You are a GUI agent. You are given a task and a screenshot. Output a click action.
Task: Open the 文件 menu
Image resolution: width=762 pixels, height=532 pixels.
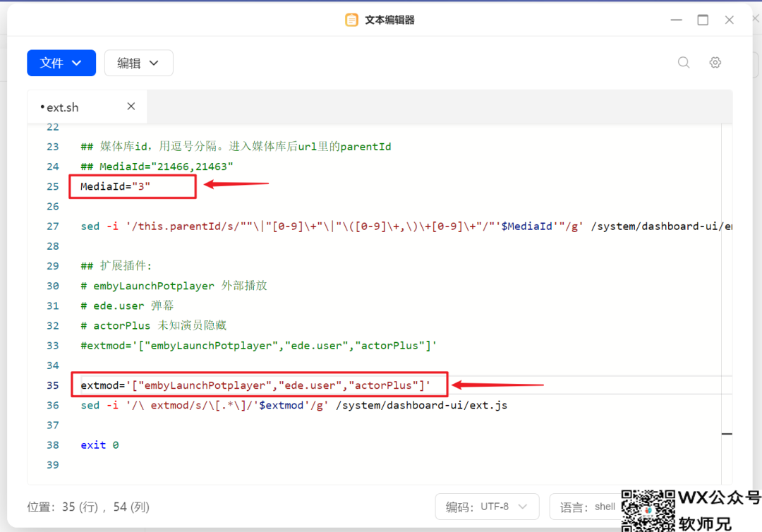pos(61,63)
